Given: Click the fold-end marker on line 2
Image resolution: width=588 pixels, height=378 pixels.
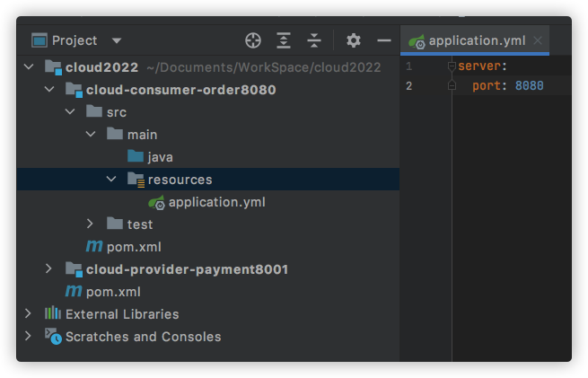Looking at the screenshot, I should pos(452,86).
